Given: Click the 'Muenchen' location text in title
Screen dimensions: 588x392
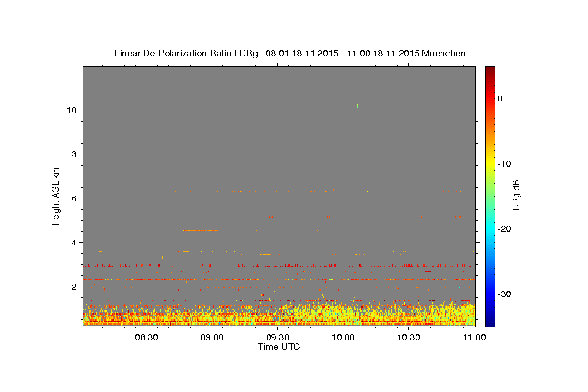Looking at the screenshot, I should (x=444, y=53).
